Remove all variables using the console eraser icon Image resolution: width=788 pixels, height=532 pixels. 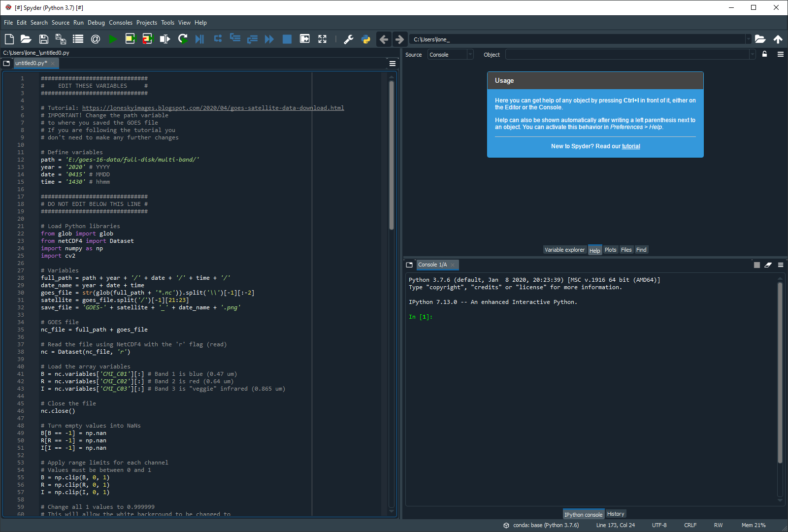point(768,265)
